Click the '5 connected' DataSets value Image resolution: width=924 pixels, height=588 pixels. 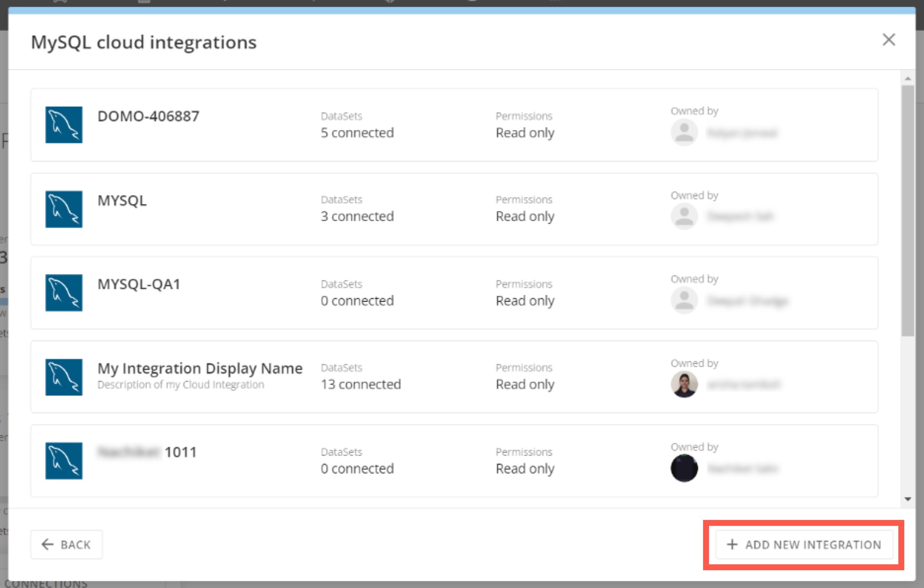coord(357,133)
